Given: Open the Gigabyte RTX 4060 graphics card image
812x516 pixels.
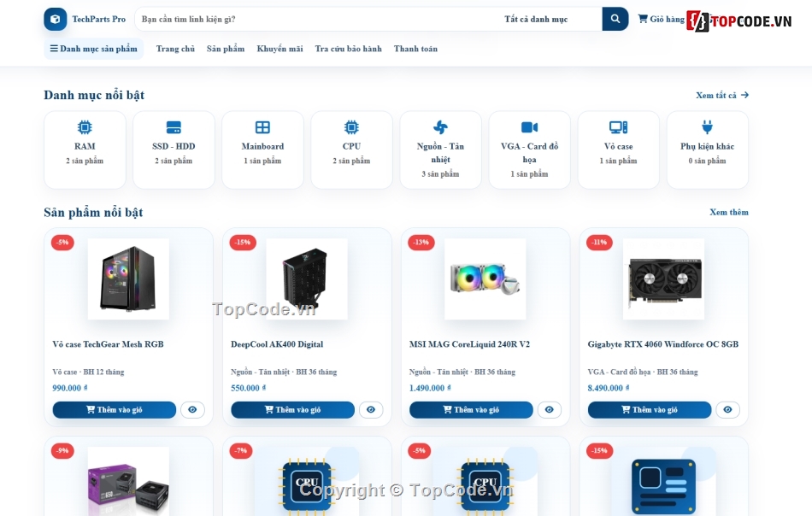Looking at the screenshot, I should click(663, 279).
